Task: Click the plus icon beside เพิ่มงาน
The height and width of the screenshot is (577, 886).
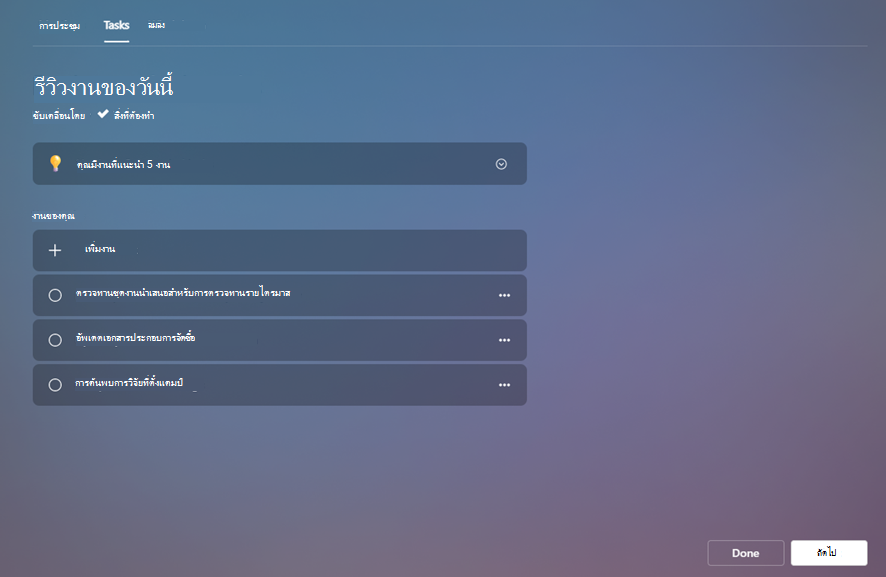Action: (x=55, y=250)
